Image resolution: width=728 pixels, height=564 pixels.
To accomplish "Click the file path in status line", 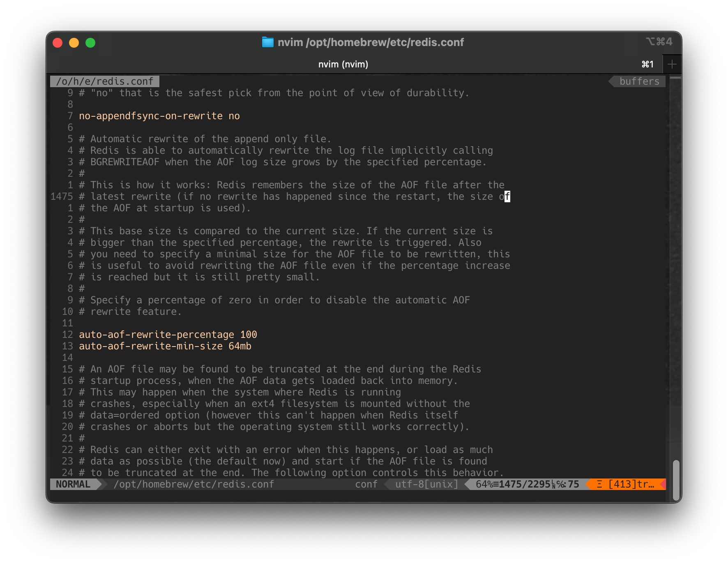I will click(194, 484).
